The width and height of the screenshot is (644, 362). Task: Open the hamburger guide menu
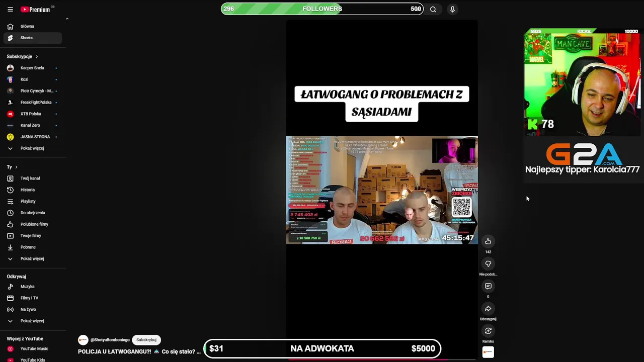[x=10, y=10]
